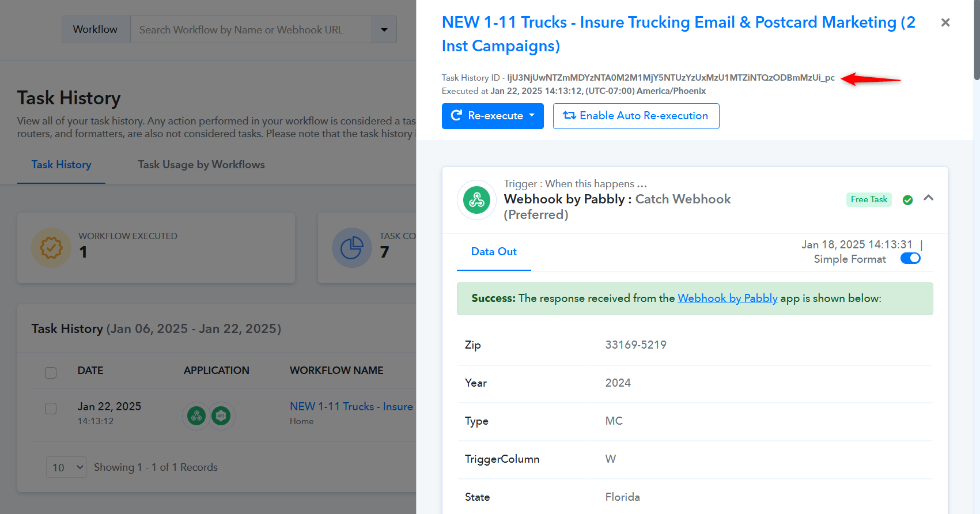Click the green success checkmark icon

click(x=907, y=200)
